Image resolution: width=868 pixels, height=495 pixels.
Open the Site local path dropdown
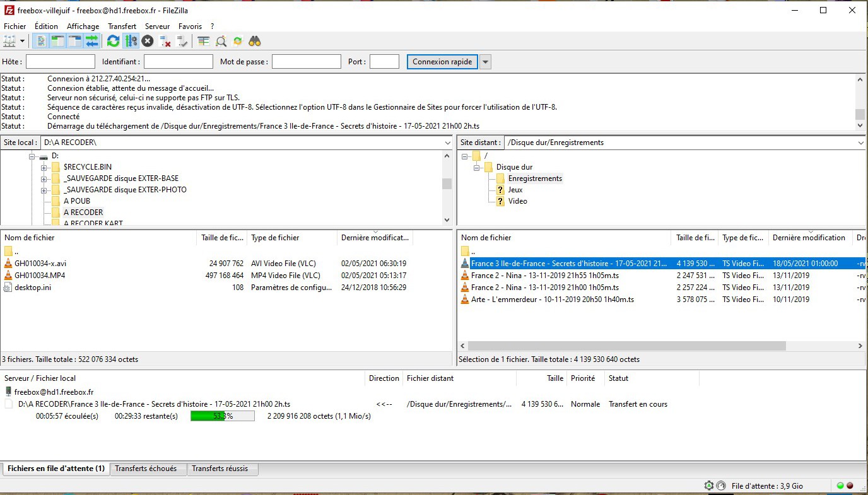447,143
